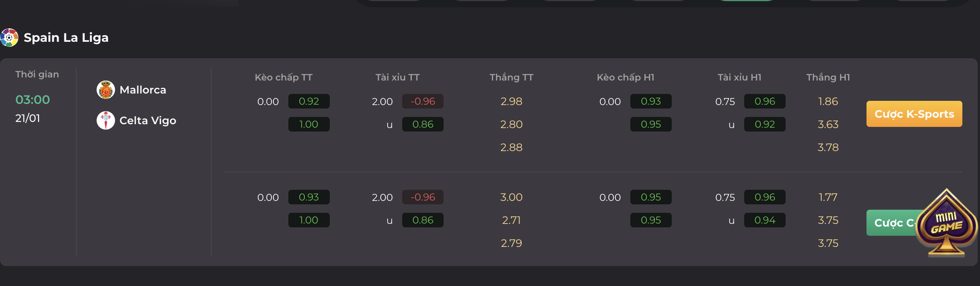Pick the 2.88 draw odds in Thắng TT
Image resolution: width=980 pixels, height=286 pixels.
click(x=511, y=147)
